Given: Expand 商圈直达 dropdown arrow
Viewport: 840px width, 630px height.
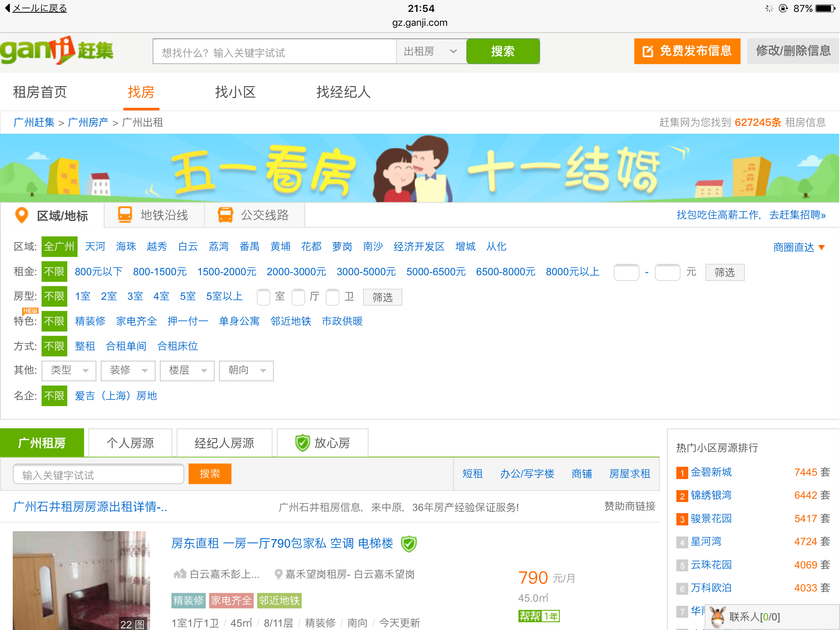Looking at the screenshot, I should point(822,247).
